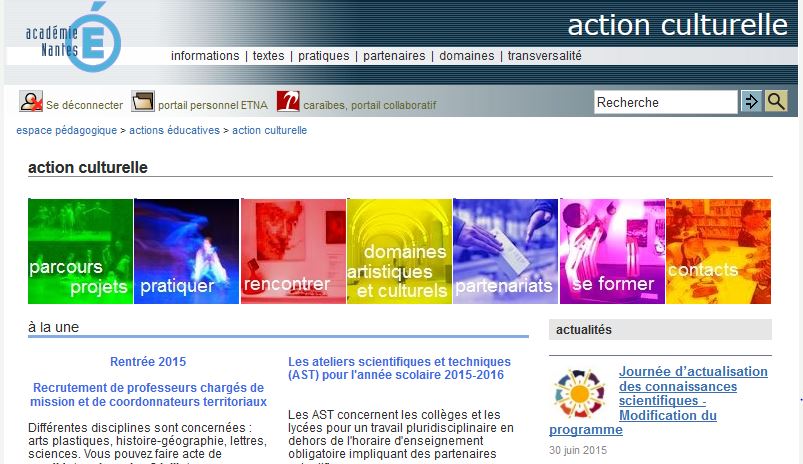Click the red rencontrer tile
The height and width of the screenshot is (464, 803).
coord(292,251)
